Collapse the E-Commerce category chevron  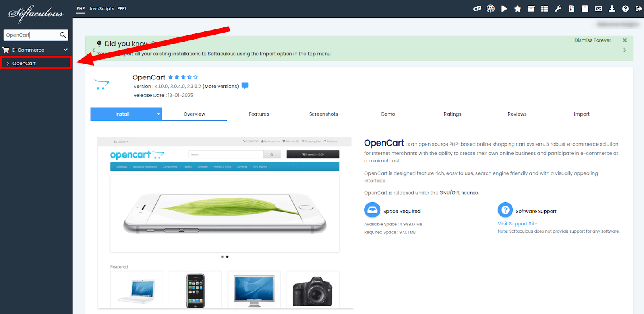pyautogui.click(x=66, y=50)
